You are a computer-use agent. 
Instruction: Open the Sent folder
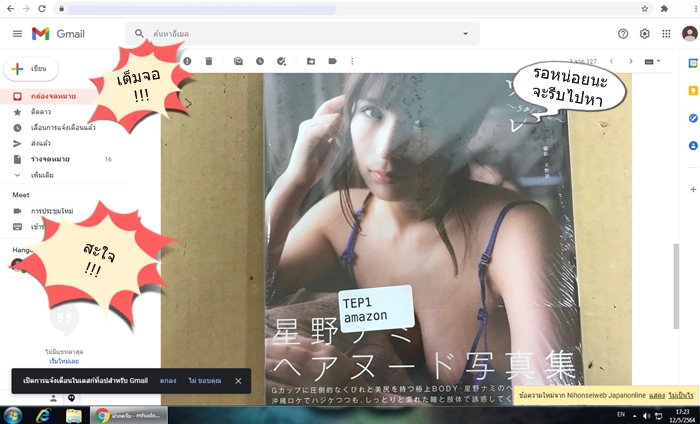point(41,143)
